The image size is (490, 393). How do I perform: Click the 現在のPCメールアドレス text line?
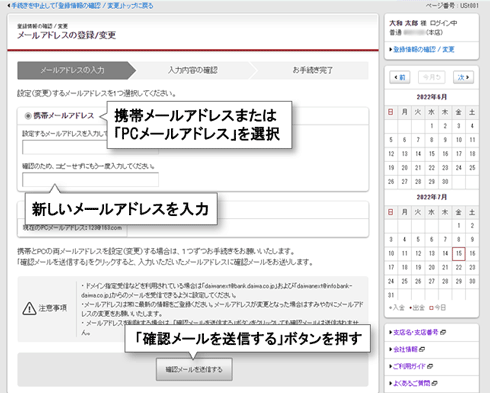point(72,228)
